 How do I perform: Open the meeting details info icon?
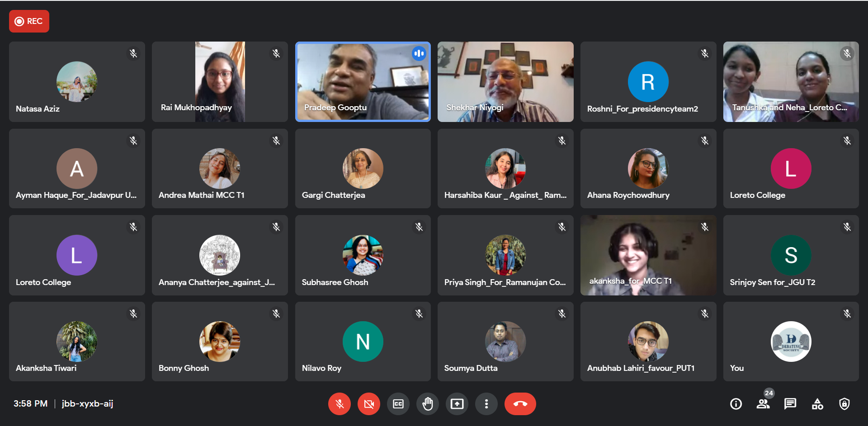(x=736, y=404)
